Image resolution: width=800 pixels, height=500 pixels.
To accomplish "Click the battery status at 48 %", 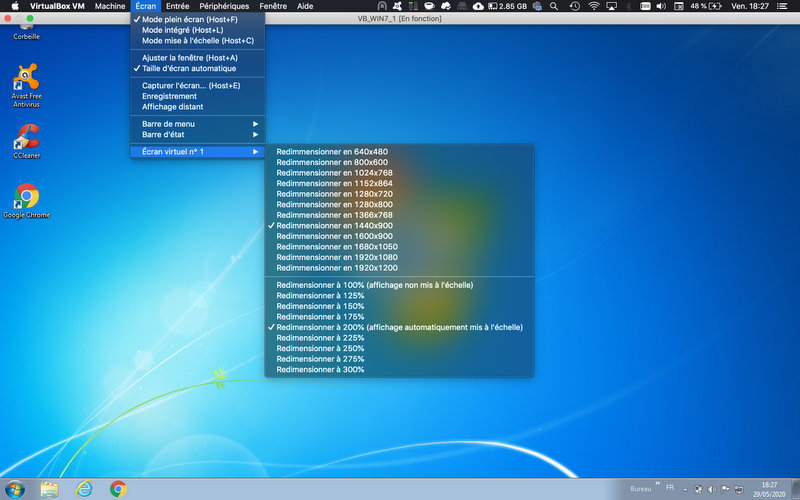I will click(x=706, y=6).
